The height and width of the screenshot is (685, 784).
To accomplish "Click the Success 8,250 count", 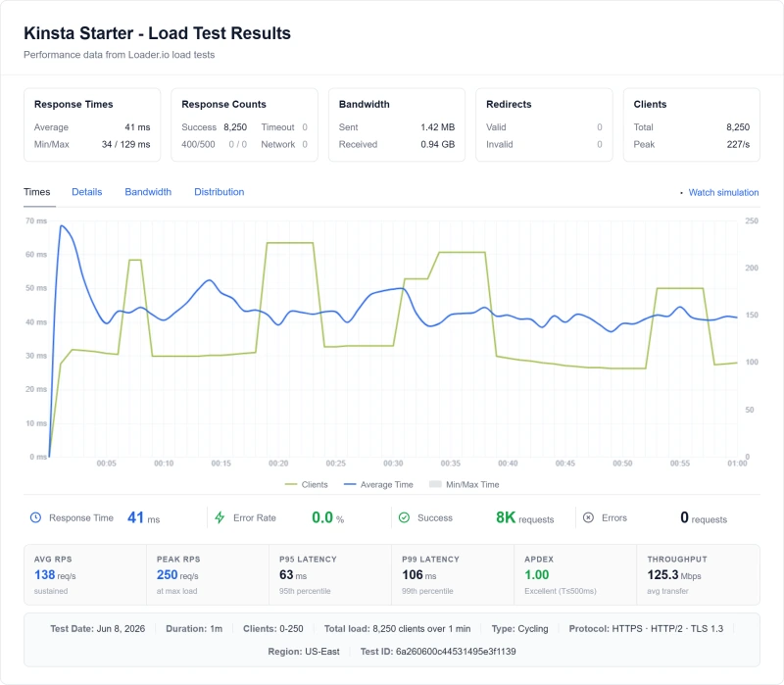I will point(235,127).
